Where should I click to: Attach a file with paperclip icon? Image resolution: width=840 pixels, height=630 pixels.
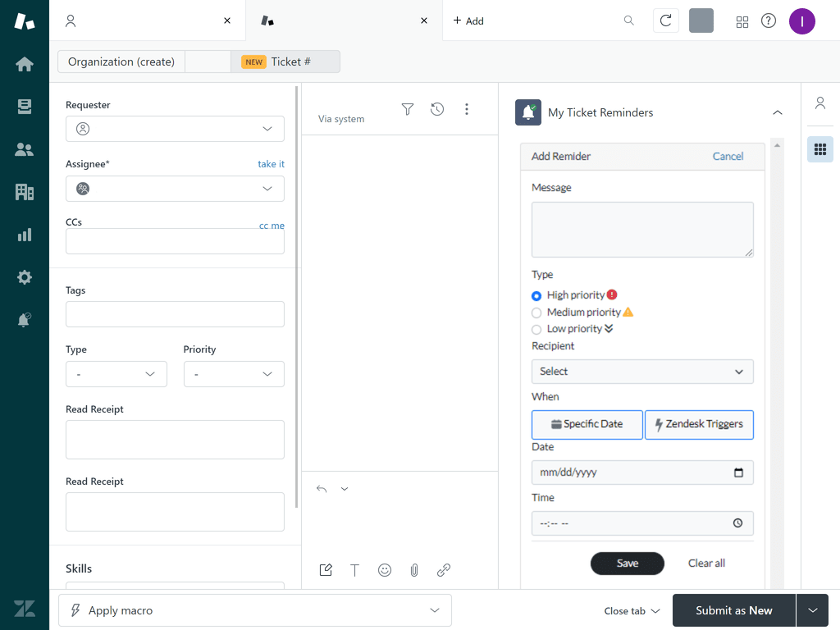tap(414, 570)
